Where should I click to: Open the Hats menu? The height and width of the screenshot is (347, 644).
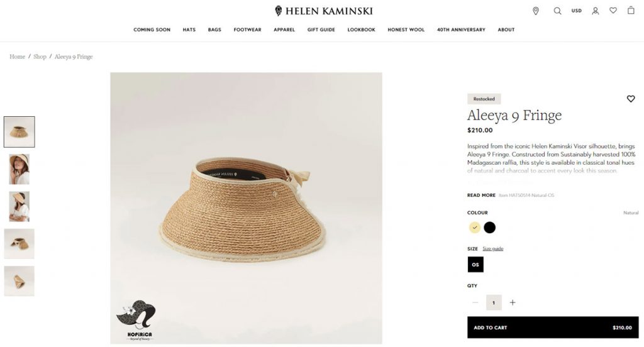click(x=189, y=30)
